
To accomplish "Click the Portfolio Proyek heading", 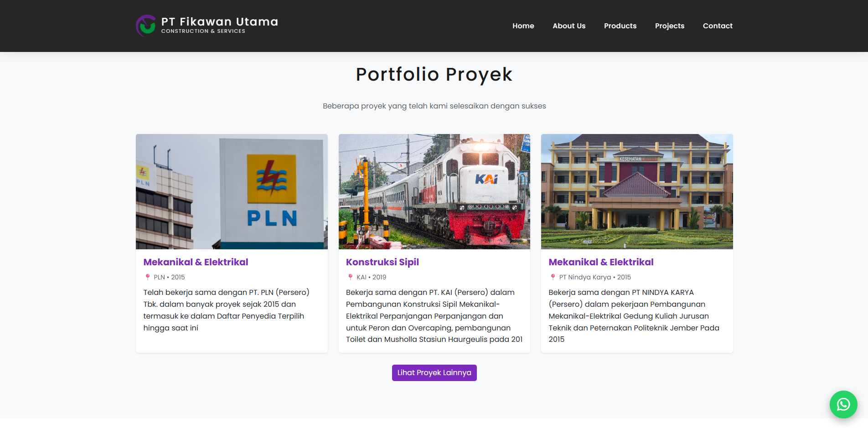I will 434,74.
